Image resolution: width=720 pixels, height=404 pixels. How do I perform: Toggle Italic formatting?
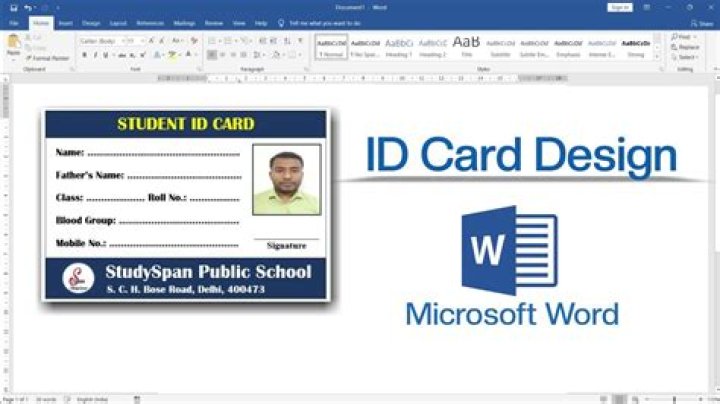(x=95, y=55)
